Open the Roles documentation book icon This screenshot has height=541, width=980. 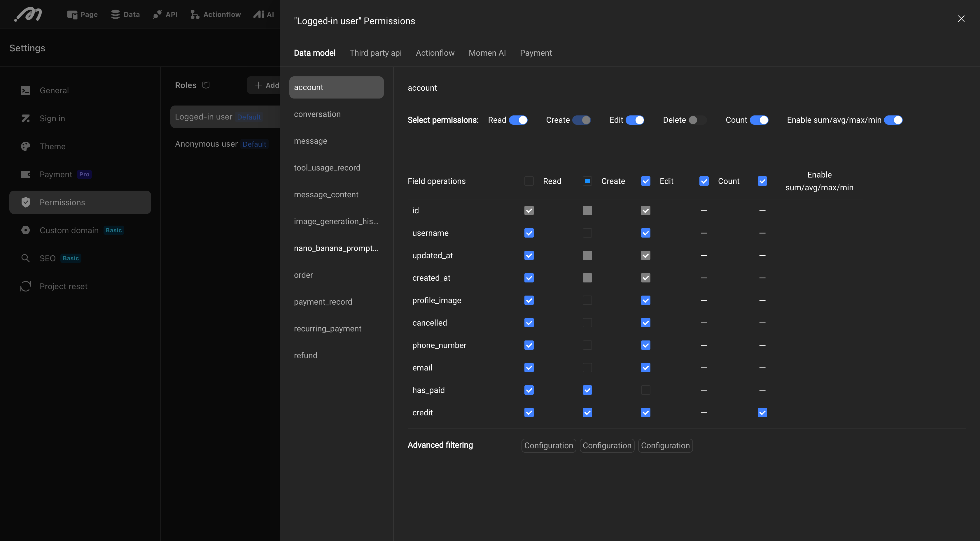click(x=206, y=85)
